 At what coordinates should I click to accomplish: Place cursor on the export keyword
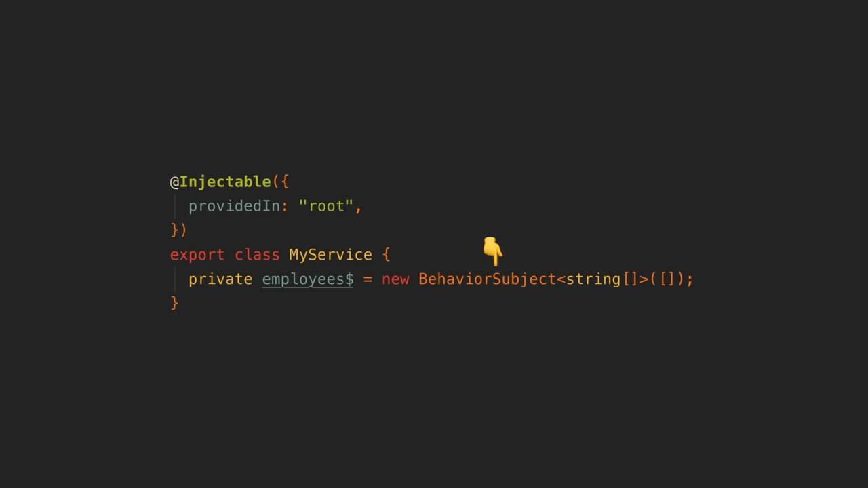197,256
